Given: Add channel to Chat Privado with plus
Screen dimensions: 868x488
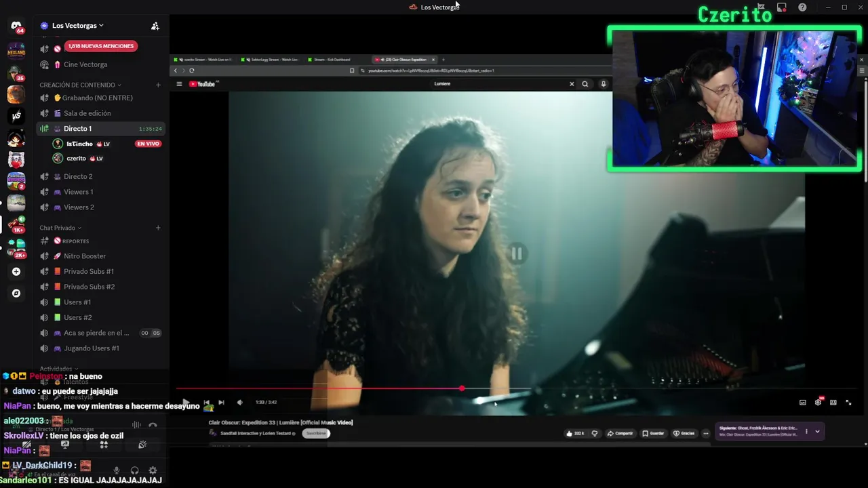Looking at the screenshot, I should 158,228.
